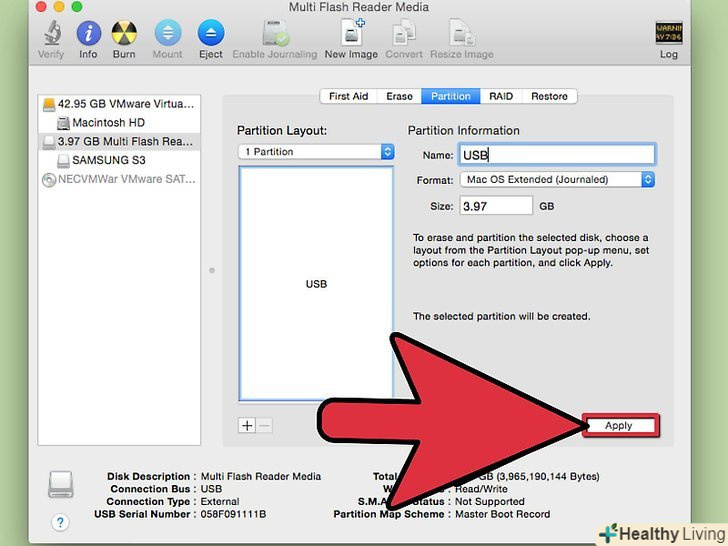This screenshot has width=728, height=546.
Task: Open the Log viewer icon
Action: pos(669,33)
